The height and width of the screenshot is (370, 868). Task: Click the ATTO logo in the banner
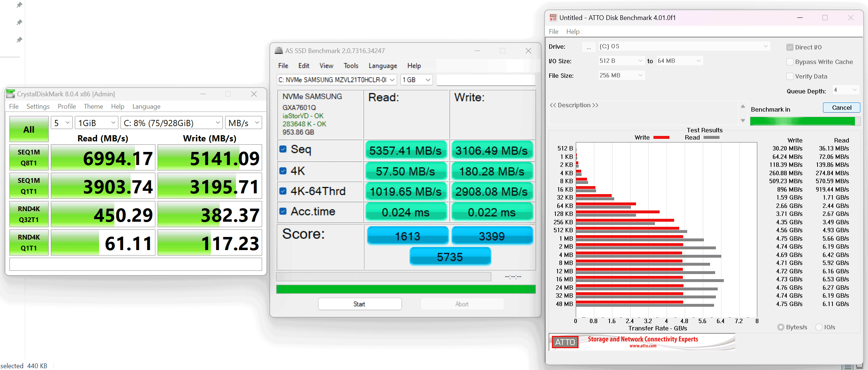point(565,342)
